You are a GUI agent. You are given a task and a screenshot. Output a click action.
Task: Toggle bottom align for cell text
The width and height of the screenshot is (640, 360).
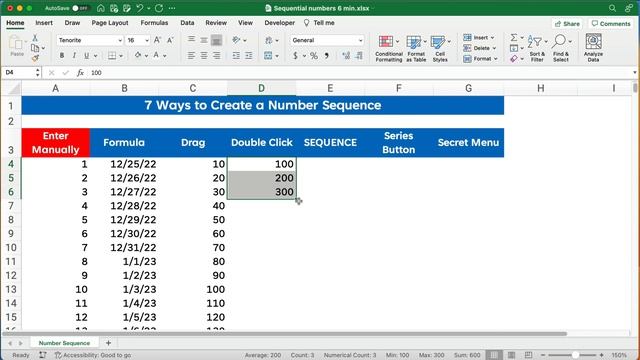pyautogui.click(x=216, y=40)
